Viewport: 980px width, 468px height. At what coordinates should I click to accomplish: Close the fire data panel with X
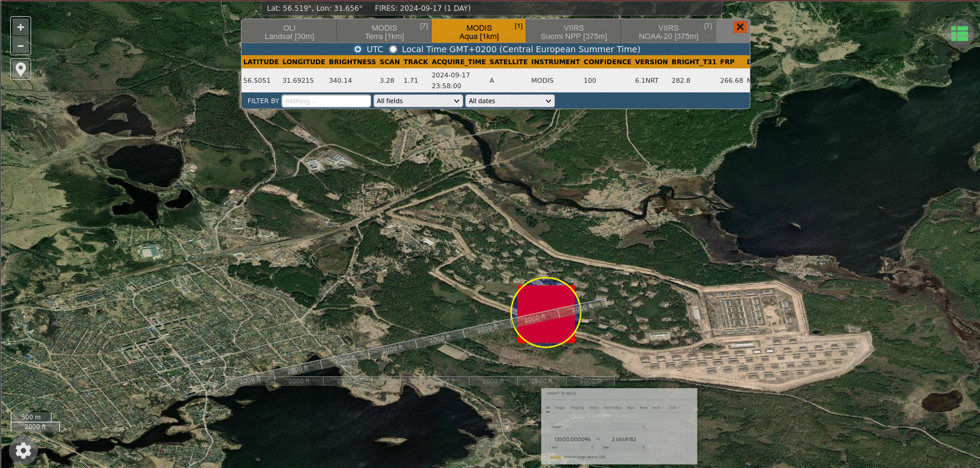click(740, 27)
